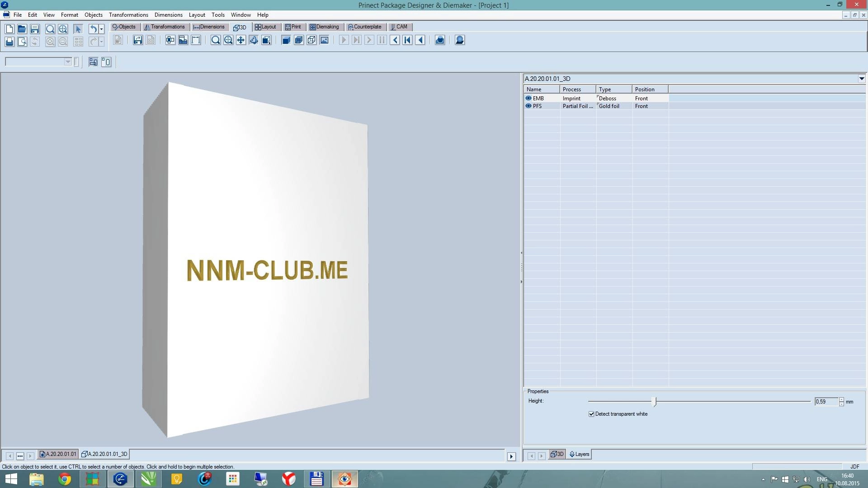Click the cube with arrow view icon
Image resolution: width=868 pixels, height=488 pixels.
[266, 40]
